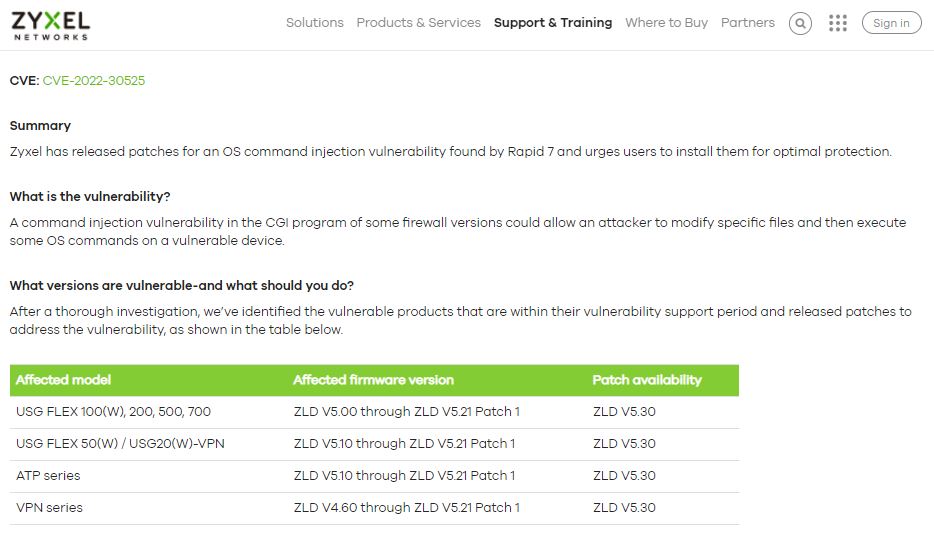The image size is (934, 539).
Task: Select the USG FLEX 50(W) / USG20(W)-VPN cell
Action: (120, 444)
